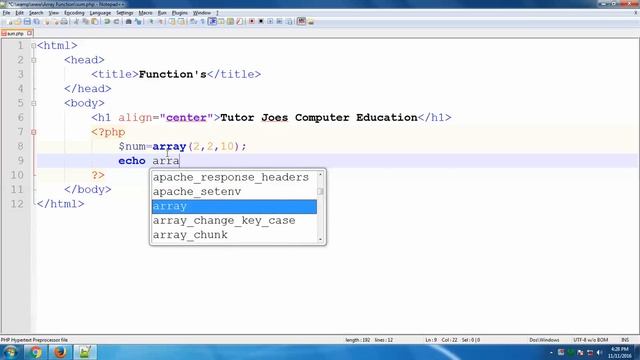Screen dimensions: 640x360
Task: Click the Save All toolbar icon
Action: (x=36, y=21)
